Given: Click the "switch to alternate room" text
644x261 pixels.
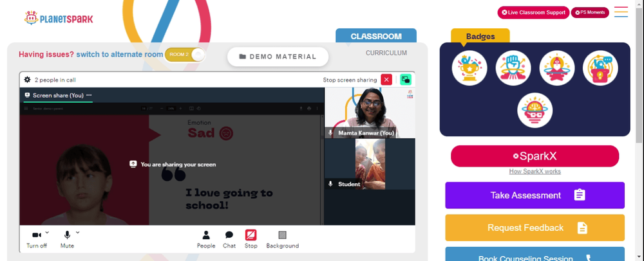Looking at the screenshot, I should [120, 55].
